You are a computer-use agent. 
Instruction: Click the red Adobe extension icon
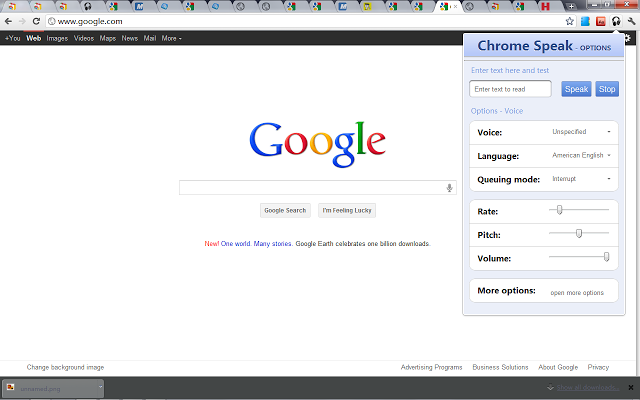pos(600,21)
